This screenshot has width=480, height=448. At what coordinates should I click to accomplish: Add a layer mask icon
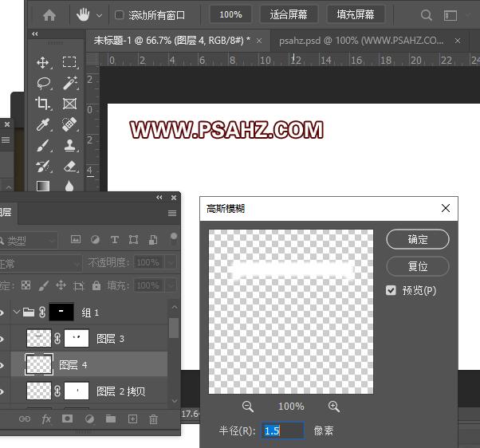[67, 419]
